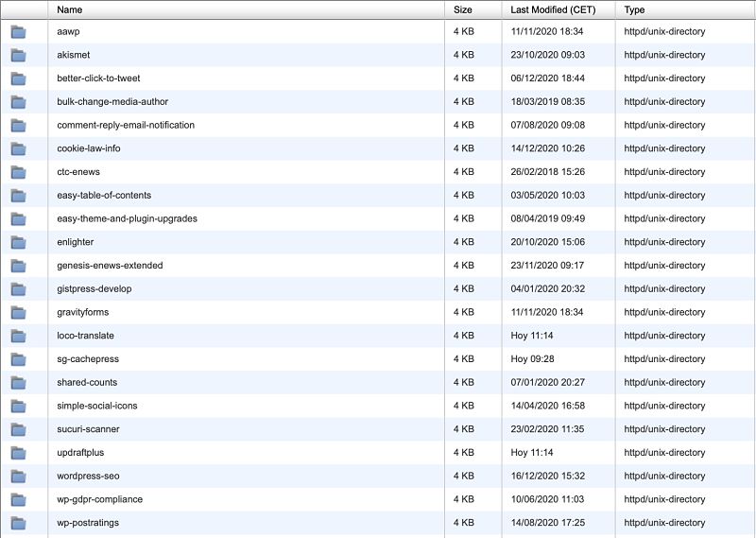
Task: Click date 06/12/2020 18:44
Action: pyautogui.click(x=548, y=78)
